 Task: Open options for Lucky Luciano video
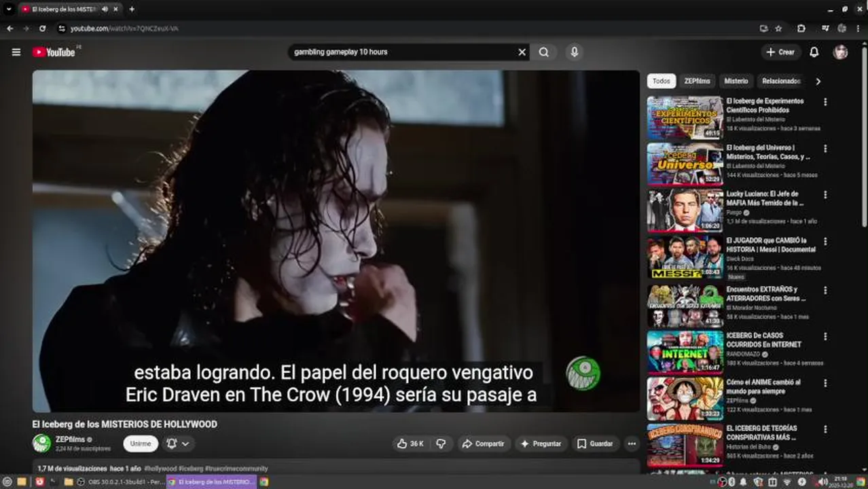825,195
